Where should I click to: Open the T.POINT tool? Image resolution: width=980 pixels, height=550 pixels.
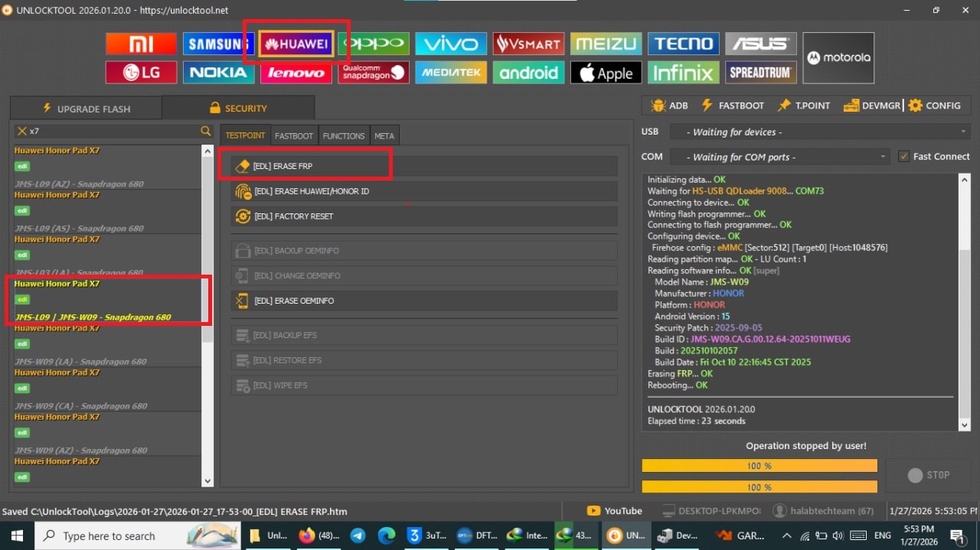804,106
